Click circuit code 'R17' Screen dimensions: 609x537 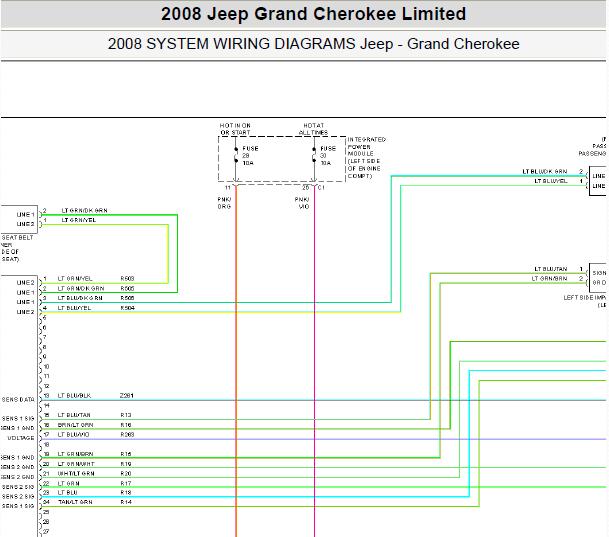(x=126, y=483)
